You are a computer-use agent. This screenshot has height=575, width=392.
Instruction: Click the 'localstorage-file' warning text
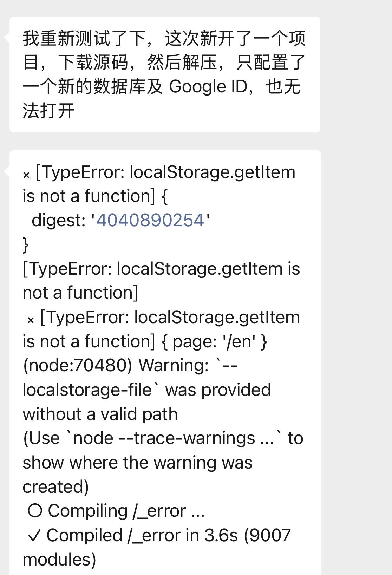[x=87, y=390]
